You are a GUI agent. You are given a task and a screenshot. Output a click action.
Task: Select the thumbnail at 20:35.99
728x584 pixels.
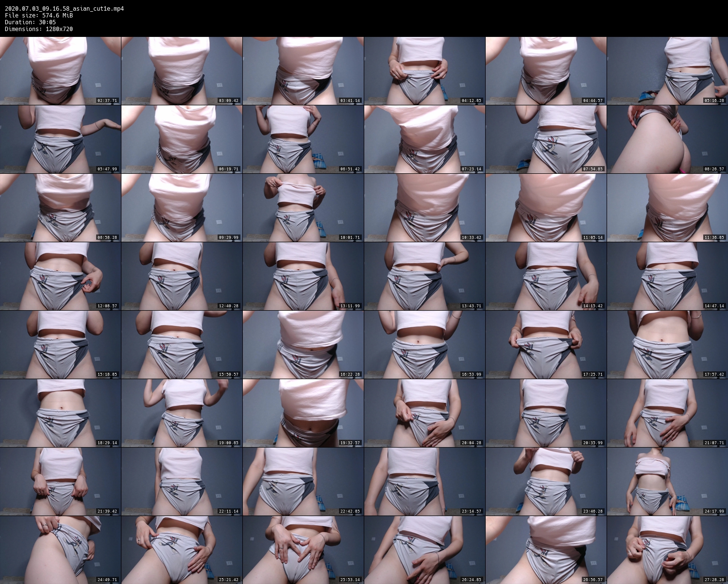[546, 413]
